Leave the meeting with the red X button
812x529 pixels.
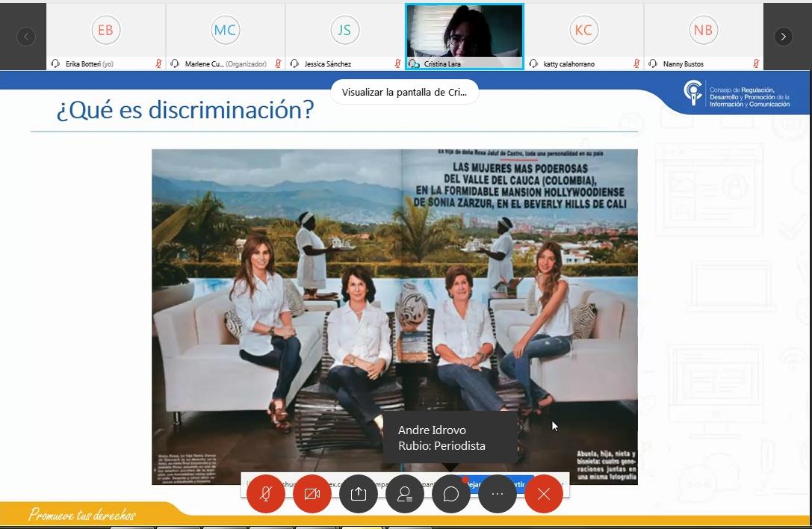[544, 494]
